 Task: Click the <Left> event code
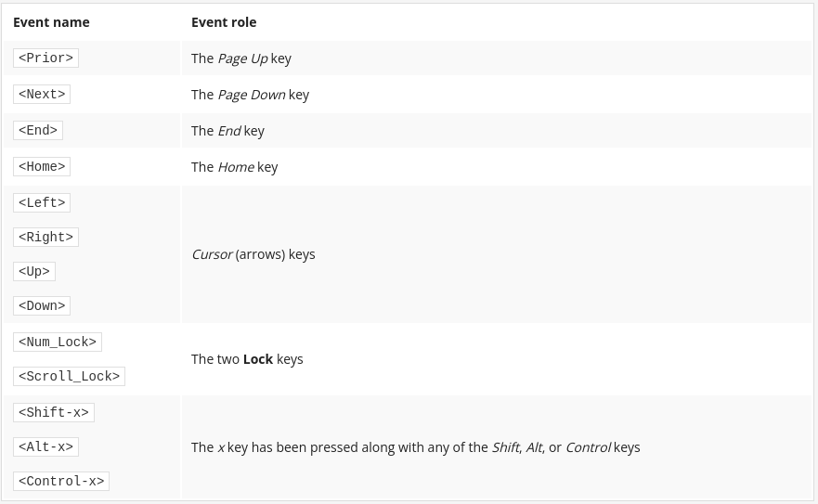[42, 203]
